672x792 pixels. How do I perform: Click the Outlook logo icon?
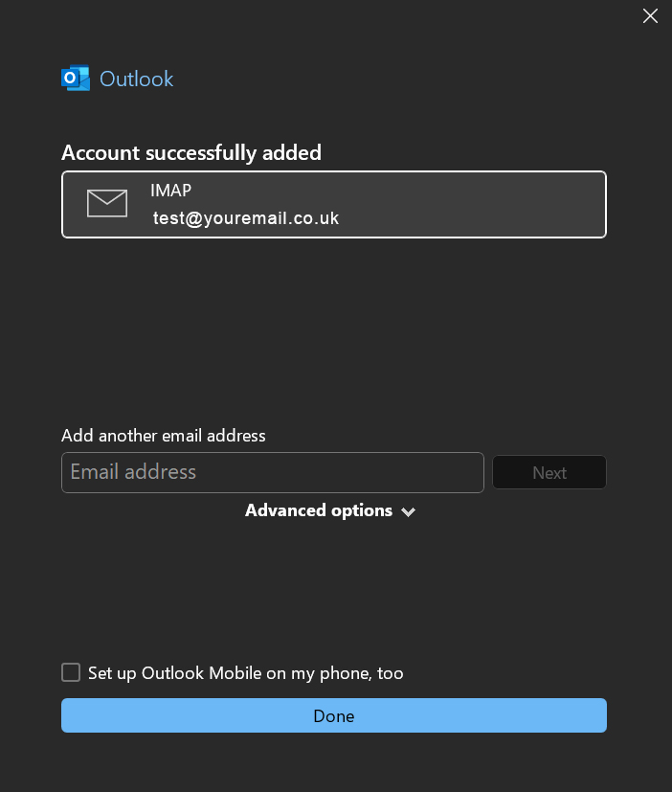pyautogui.click(x=76, y=79)
